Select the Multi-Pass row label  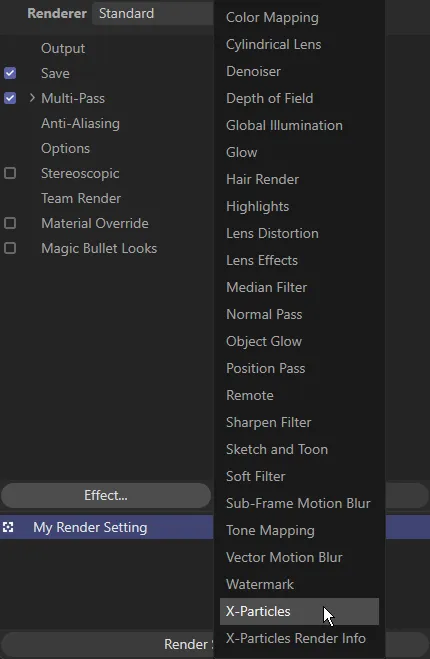[x=73, y=98]
